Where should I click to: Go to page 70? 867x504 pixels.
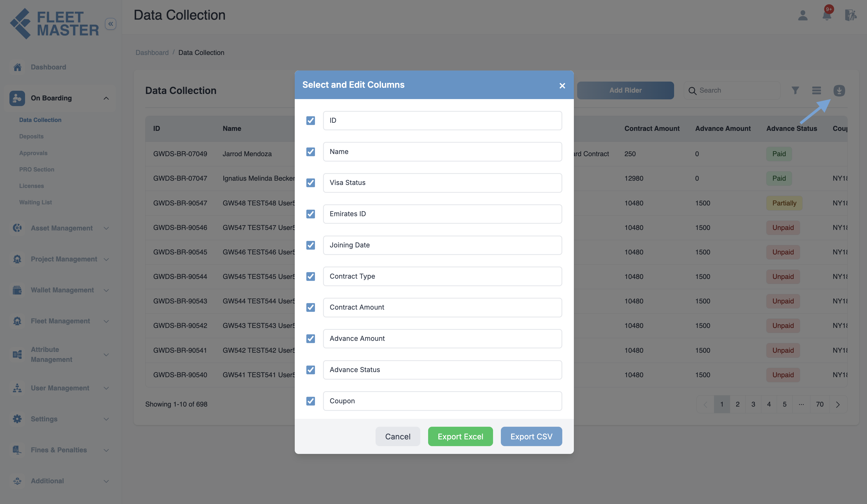click(820, 404)
